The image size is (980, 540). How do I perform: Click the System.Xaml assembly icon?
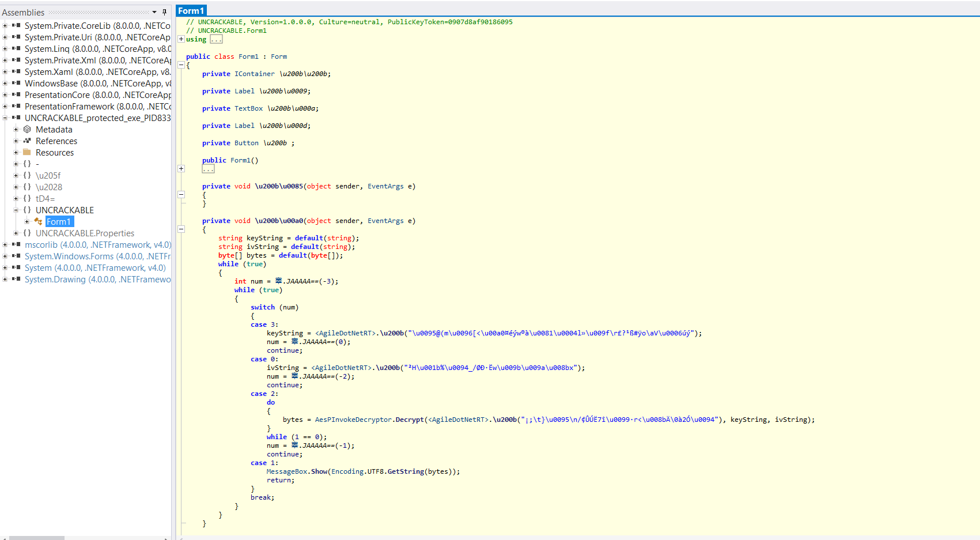click(x=16, y=71)
